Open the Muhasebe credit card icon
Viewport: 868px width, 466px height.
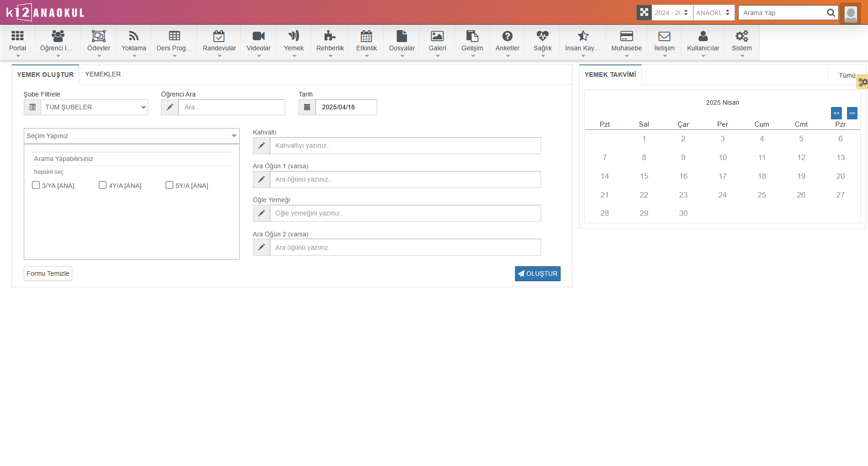(626, 36)
